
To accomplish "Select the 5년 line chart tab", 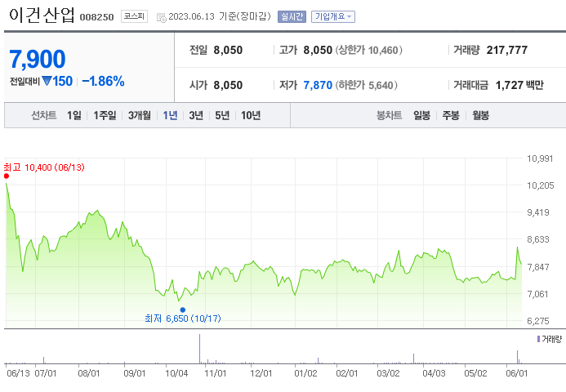I will 222,115.
